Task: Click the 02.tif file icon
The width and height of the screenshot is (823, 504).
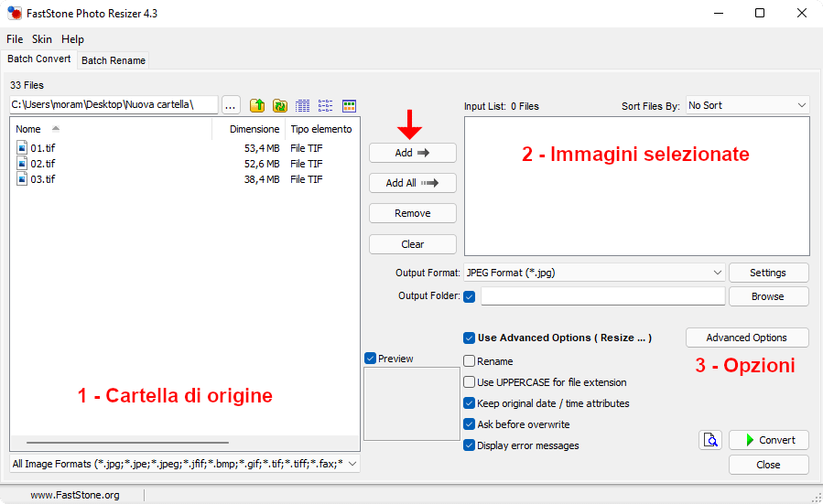Action: pyautogui.click(x=22, y=164)
